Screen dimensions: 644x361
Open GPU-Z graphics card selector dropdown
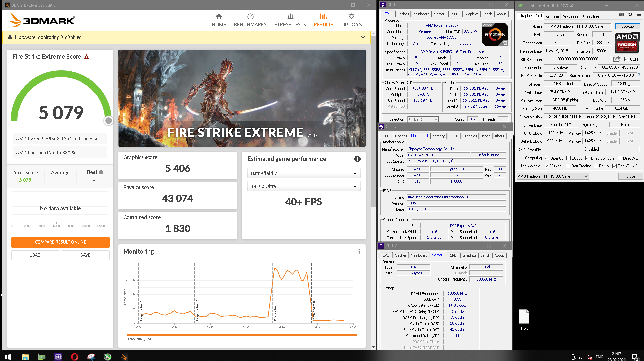(553, 176)
